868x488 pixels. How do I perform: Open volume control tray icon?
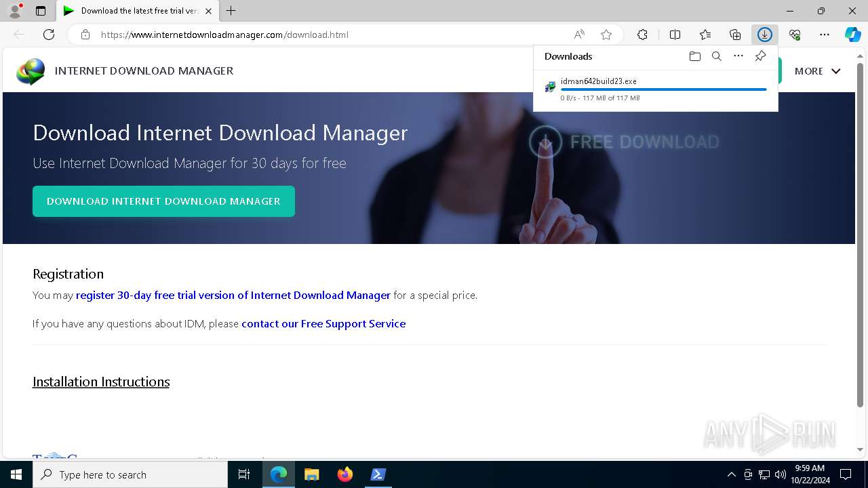click(781, 474)
